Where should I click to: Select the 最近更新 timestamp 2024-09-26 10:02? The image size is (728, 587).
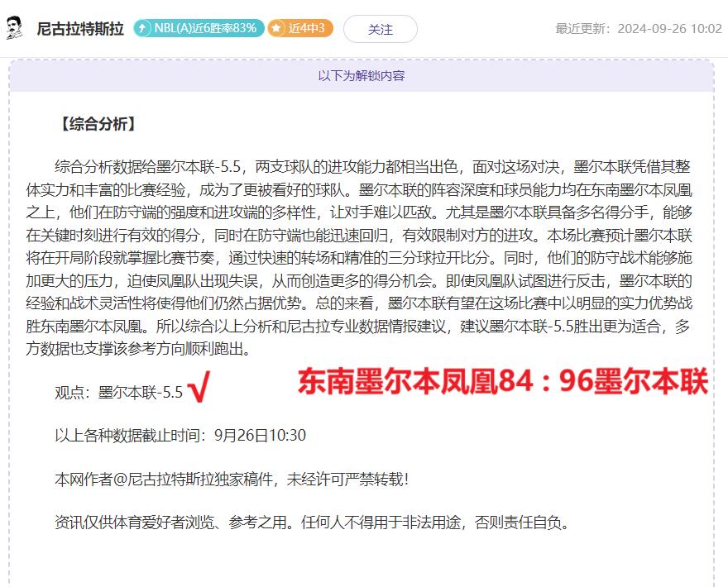point(639,29)
